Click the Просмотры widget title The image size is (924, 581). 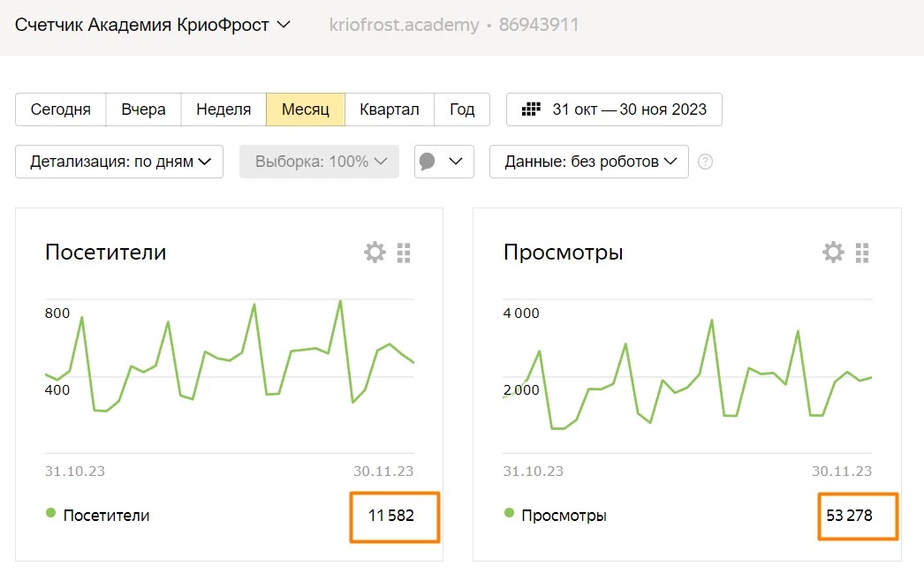click(564, 253)
